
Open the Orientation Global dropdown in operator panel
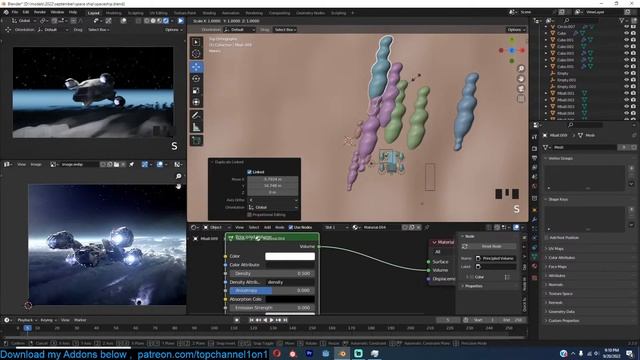(273, 207)
